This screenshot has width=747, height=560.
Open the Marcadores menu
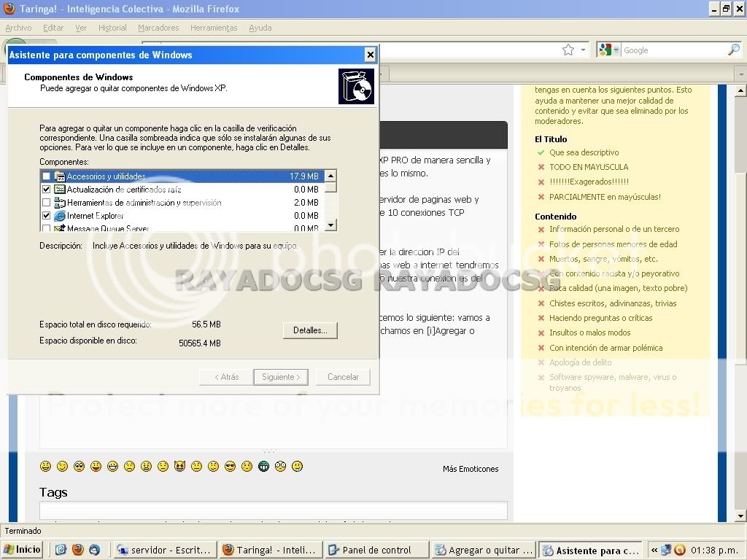coord(158,28)
